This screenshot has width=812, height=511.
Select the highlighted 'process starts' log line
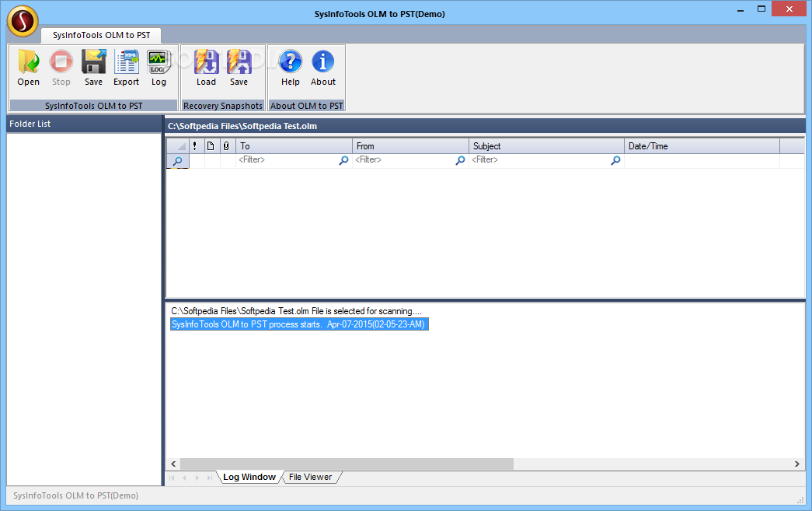pos(299,324)
